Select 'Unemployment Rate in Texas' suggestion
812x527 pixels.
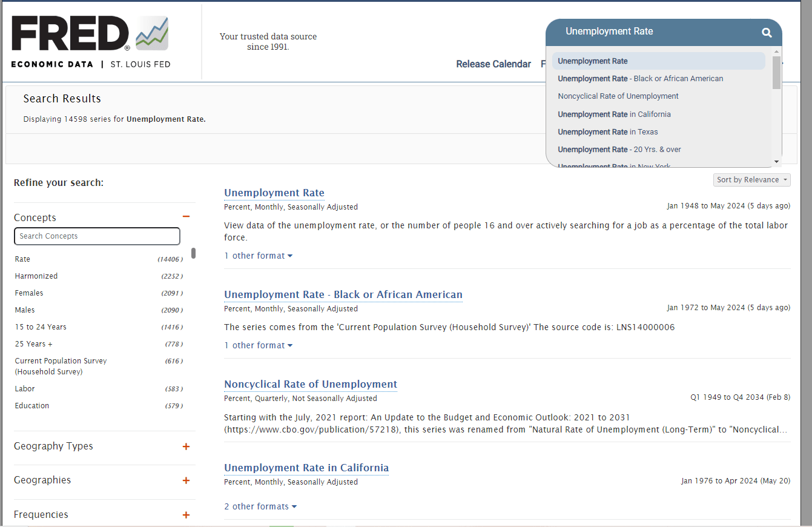(607, 132)
